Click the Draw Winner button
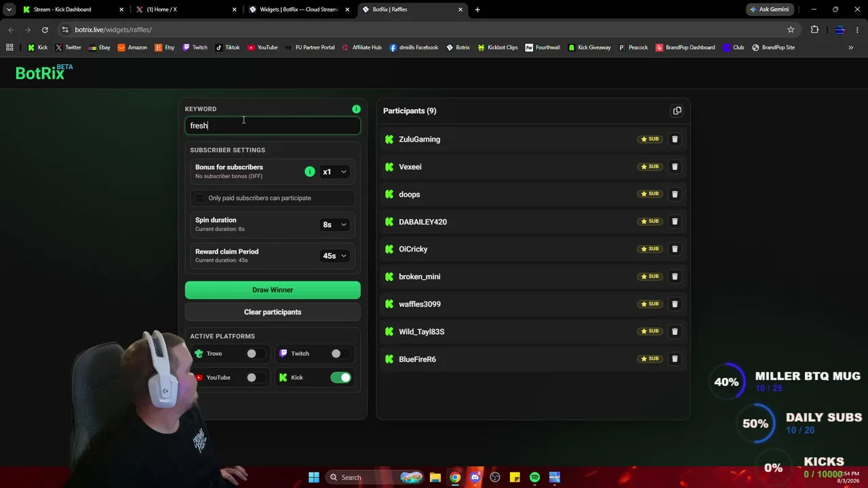 (273, 290)
